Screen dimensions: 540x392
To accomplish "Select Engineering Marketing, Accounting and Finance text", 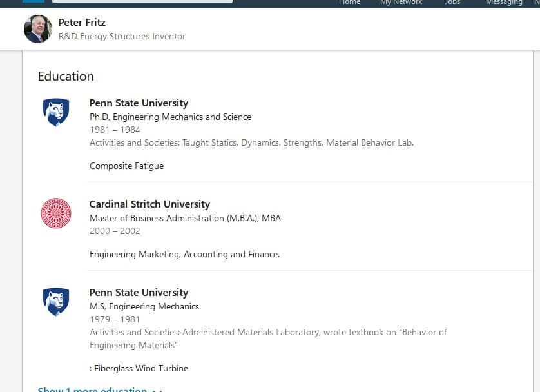I will [x=184, y=254].
